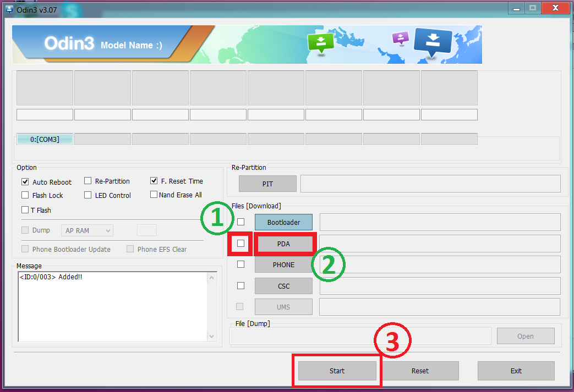
Task: Click the PHONE file button
Action: pyautogui.click(x=284, y=264)
